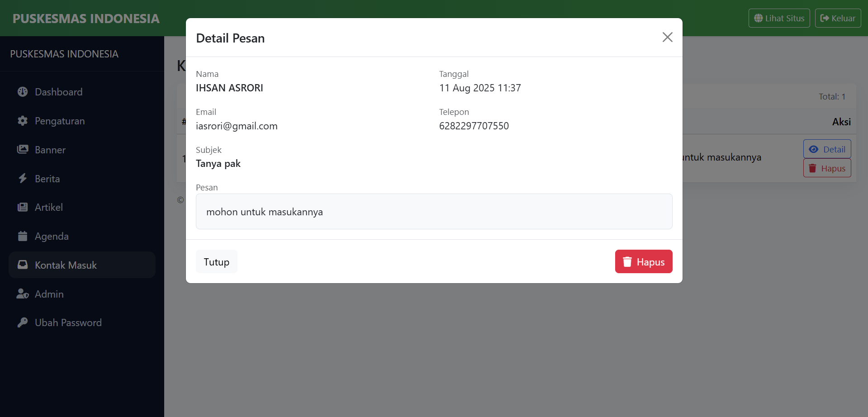Click the Berita lightning bolt icon
The height and width of the screenshot is (417, 868).
pyautogui.click(x=23, y=179)
